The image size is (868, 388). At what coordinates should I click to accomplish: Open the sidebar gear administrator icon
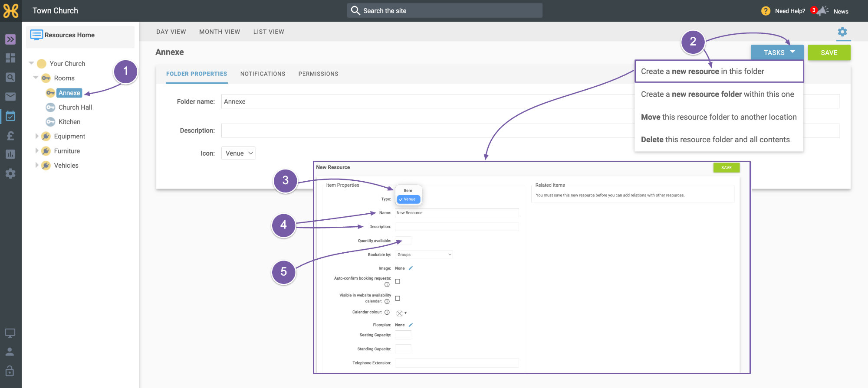click(x=10, y=174)
